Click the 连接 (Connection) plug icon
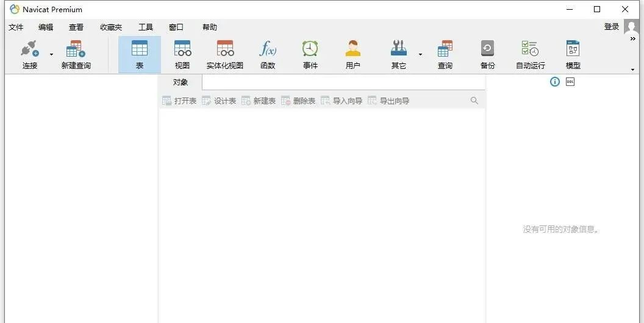The width and height of the screenshot is (644, 323). [29, 49]
